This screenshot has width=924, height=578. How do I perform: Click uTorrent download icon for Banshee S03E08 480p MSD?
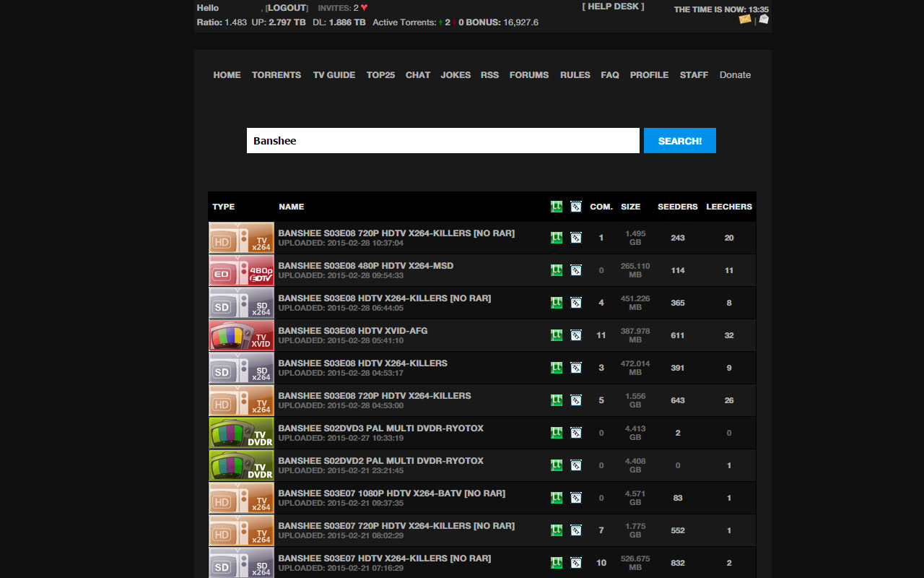[x=557, y=270]
